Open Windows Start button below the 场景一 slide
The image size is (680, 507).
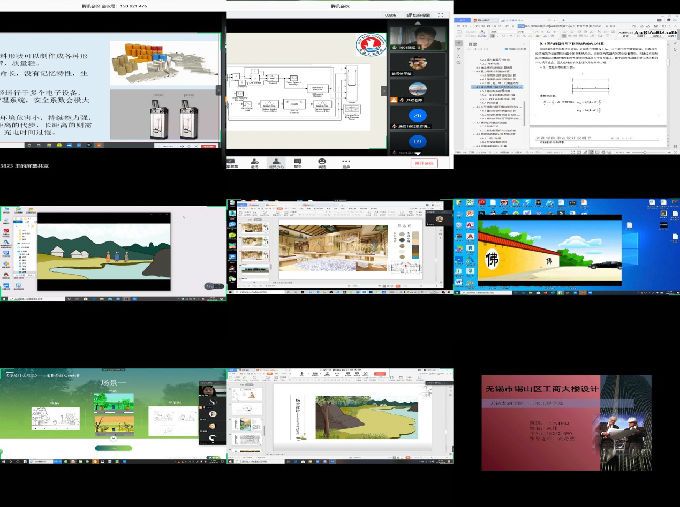[x=4, y=461]
